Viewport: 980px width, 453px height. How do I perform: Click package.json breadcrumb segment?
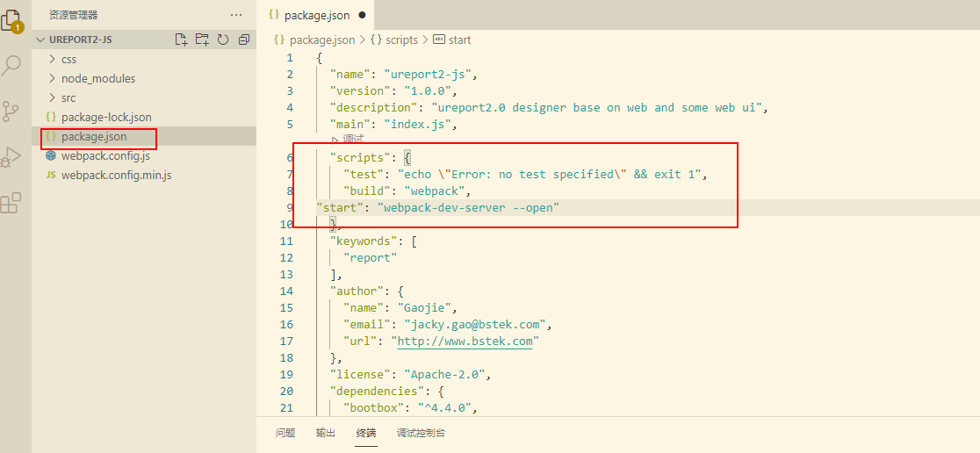click(x=322, y=40)
